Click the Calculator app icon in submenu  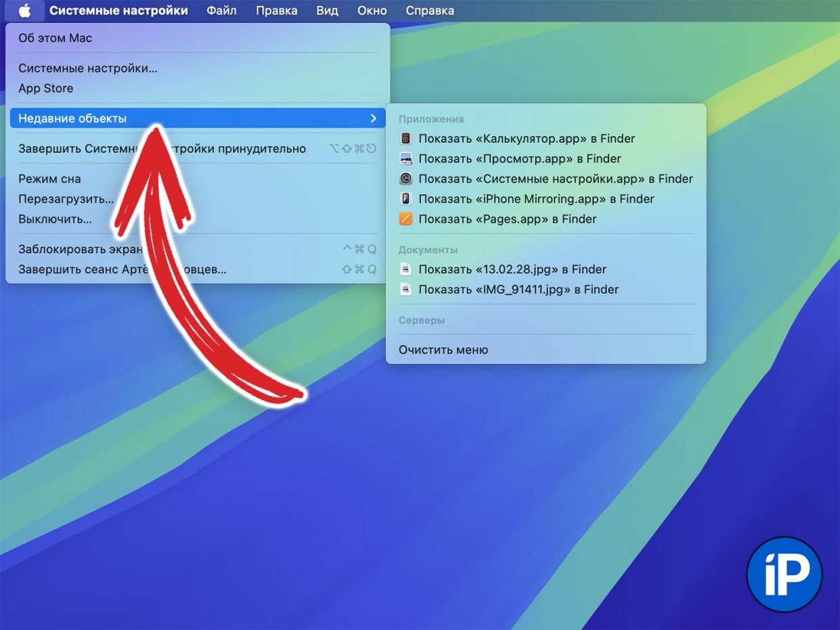point(405,139)
